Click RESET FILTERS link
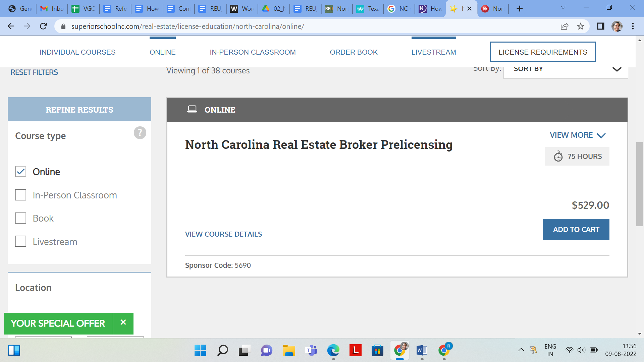The height and width of the screenshot is (362, 644). [35, 72]
